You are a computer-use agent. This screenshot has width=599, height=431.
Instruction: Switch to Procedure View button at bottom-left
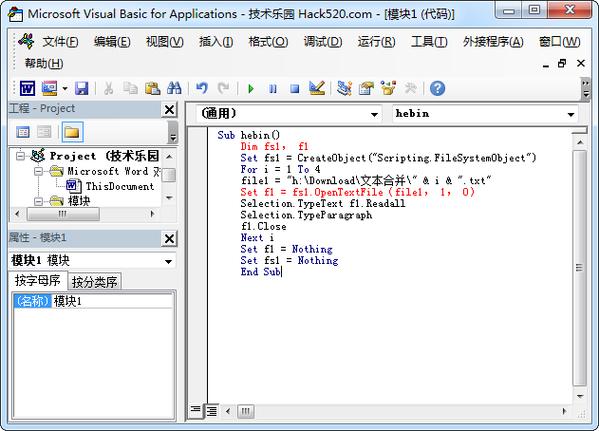(x=196, y=411)
